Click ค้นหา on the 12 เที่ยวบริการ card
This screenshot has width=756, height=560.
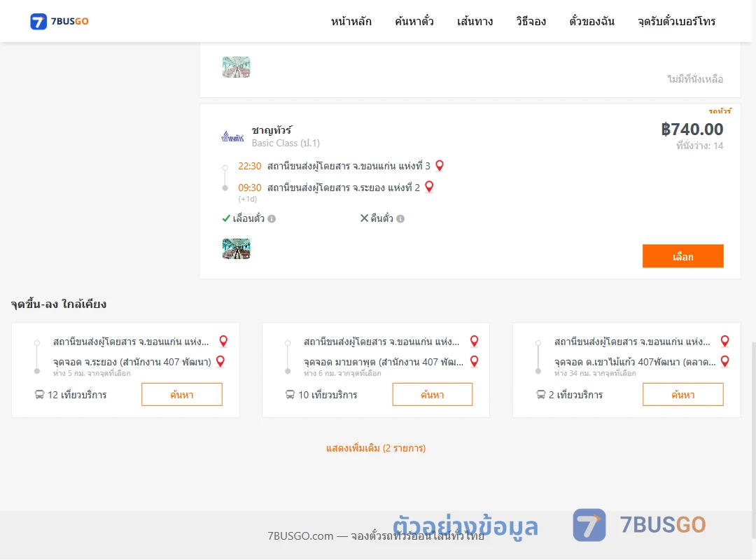click(182, 395)
